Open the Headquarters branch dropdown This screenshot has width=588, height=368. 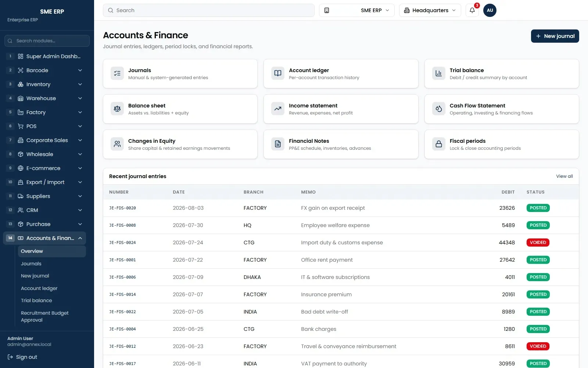pos(430,10)
